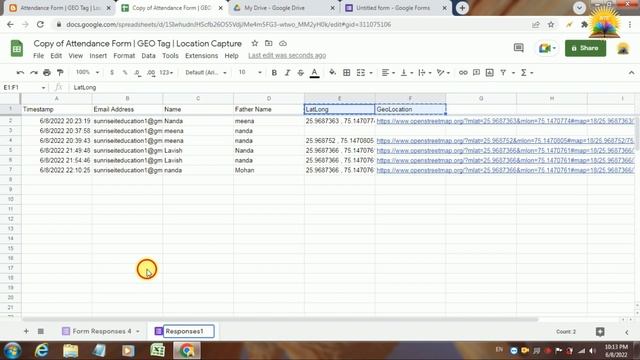Open a new browser tab
The width and height of the screenshot is (640, 360).
pos(462,8)
